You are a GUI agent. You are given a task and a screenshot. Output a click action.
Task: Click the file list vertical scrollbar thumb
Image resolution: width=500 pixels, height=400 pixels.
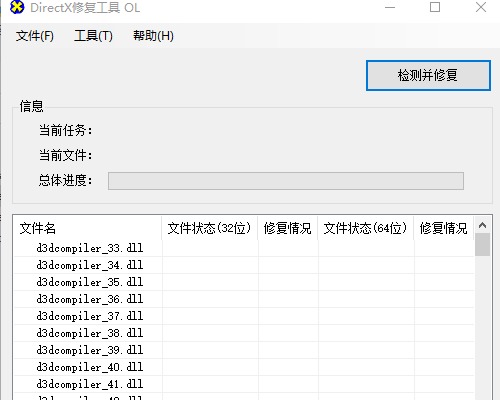pos(482,244)
